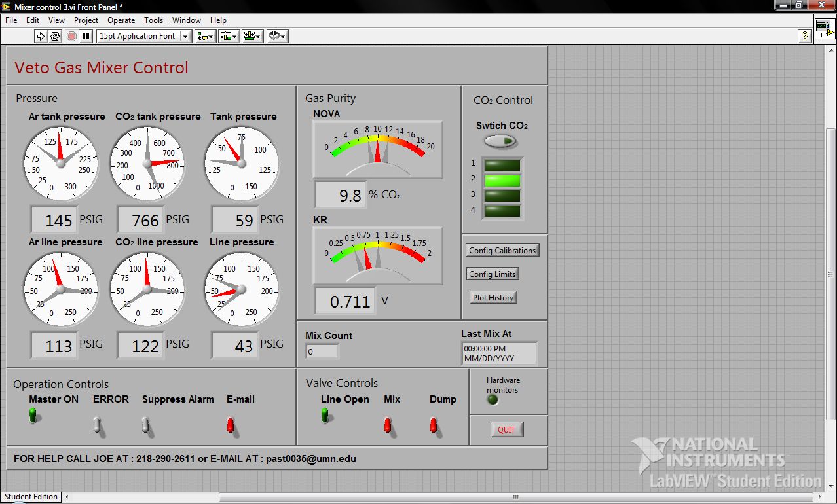
Task: Toggle the Master ON switch
Action: click(33, 415)
